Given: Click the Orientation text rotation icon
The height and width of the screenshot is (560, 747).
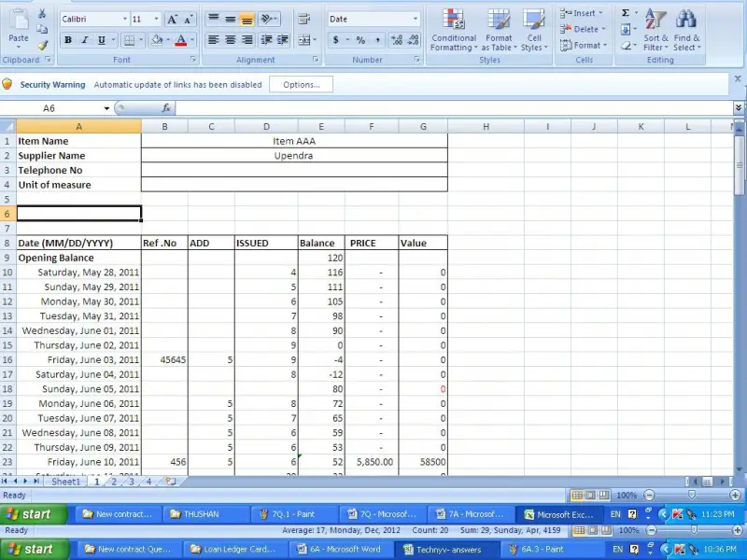Looking at the screenshot, I should [x=268, y=19].
